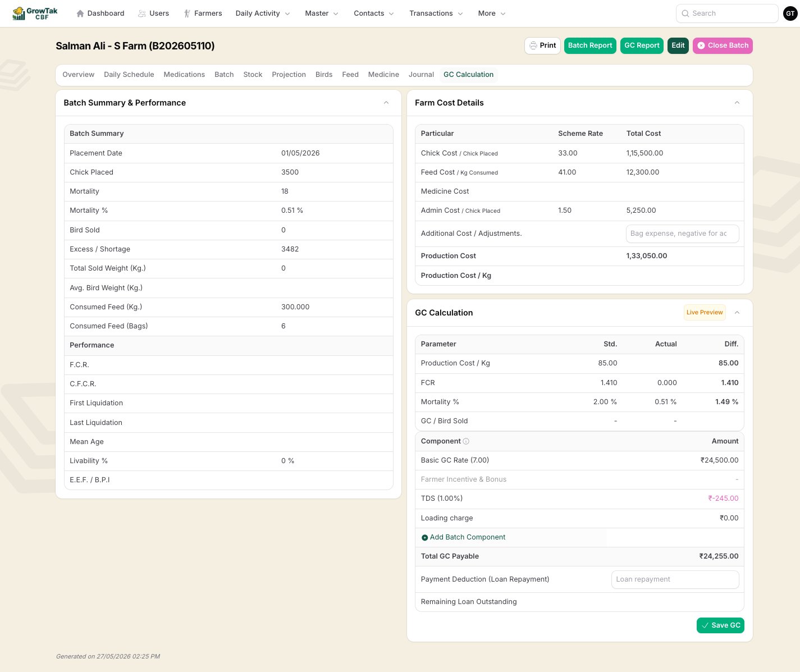This screenshot has width=800, height=672.
Task: Click the Users group icon
Action: [142, 13]
